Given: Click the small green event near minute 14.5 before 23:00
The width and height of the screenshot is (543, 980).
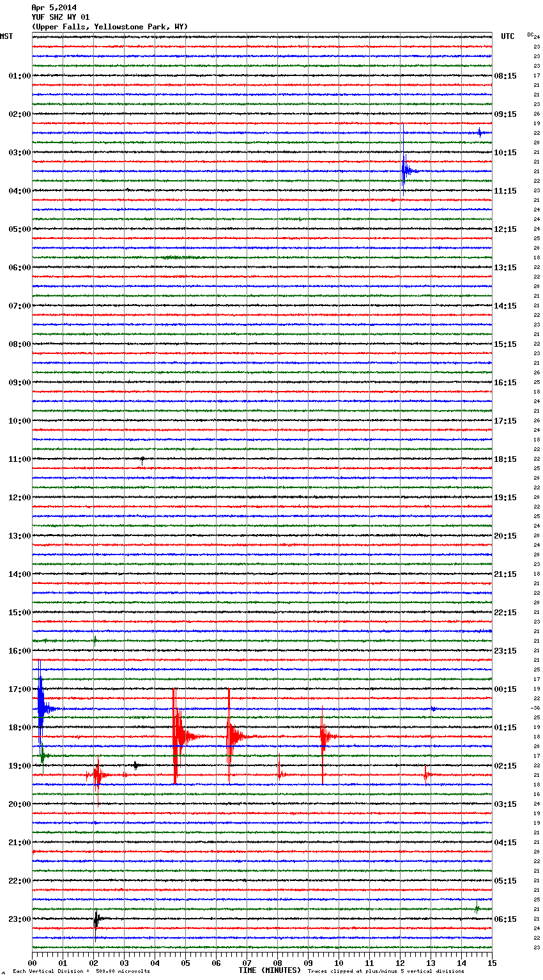Looking at the screenshot, I should coord(477,908).
